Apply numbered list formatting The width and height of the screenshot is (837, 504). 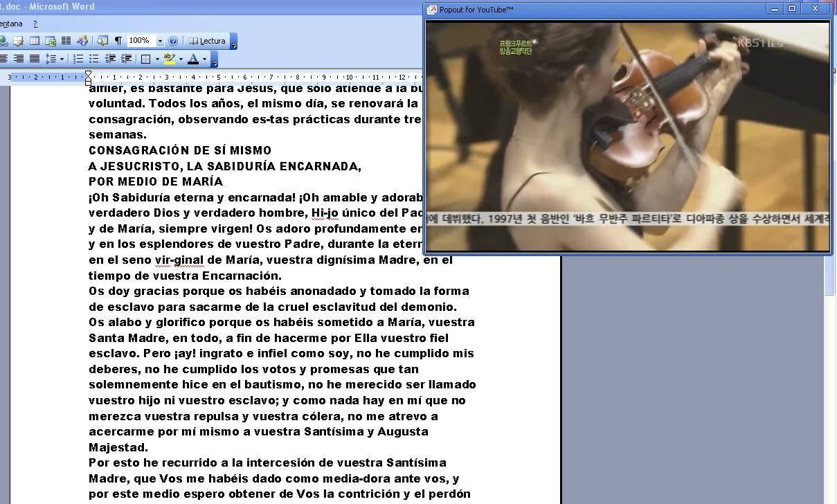[x=78, y=59]
